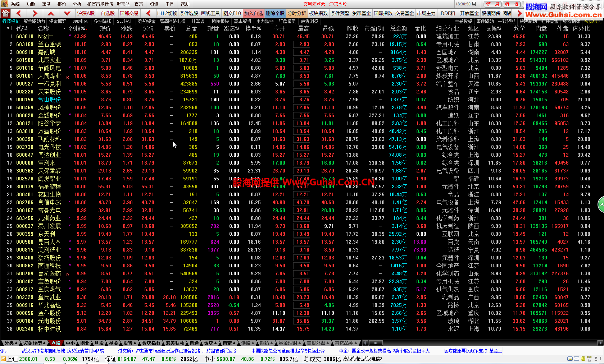This screenshot has width=604, height=364.
Task: Open the application logo icon at top-left
Action: coord(4,4)
